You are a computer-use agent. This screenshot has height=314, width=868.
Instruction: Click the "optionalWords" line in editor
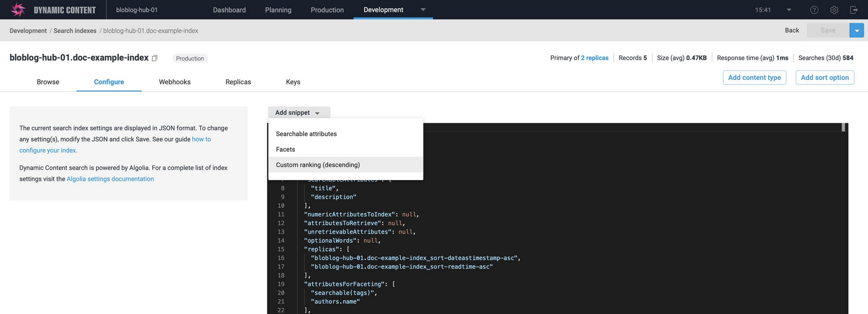click(342, 241)
